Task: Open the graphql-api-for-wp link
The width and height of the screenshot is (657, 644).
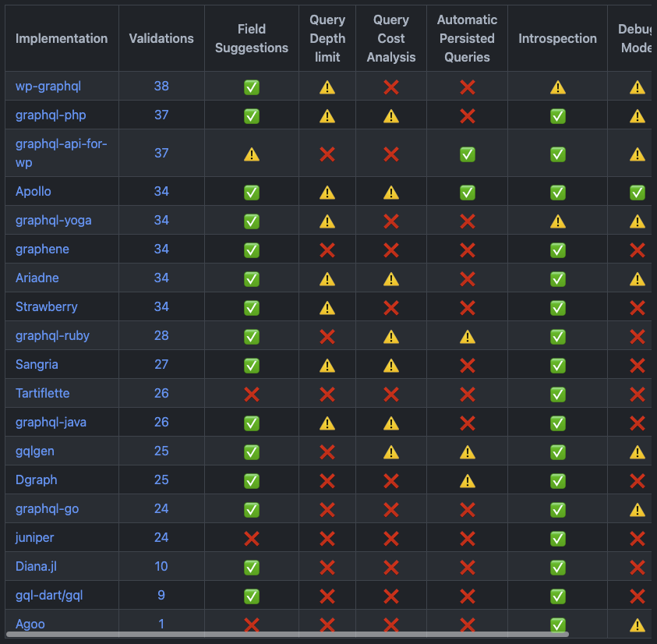Action: point(61,153)
